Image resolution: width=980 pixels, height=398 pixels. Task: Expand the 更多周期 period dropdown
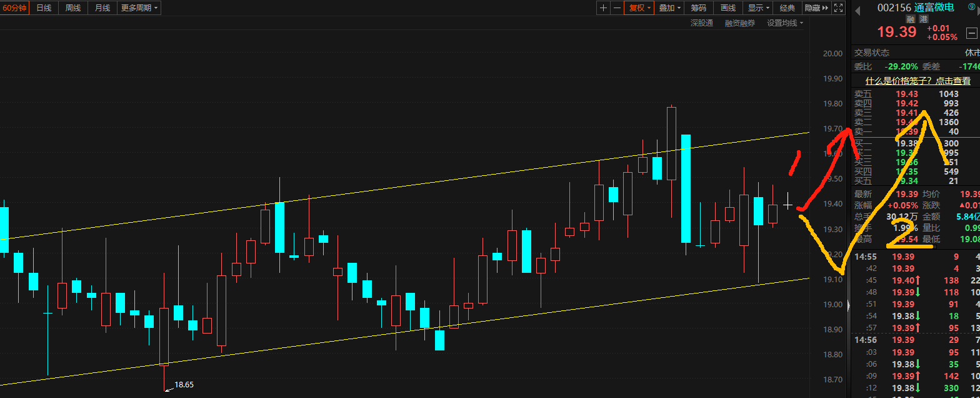[x=139, y=8]
